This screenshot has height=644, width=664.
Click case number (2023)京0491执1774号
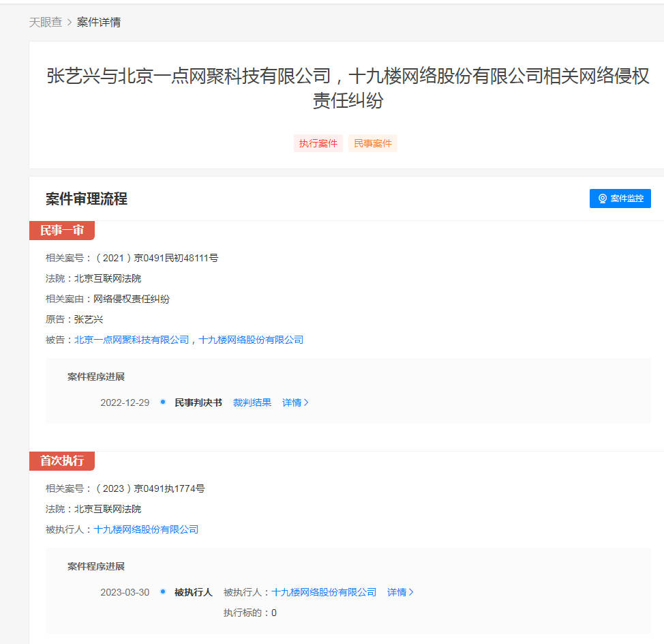[151, 488]
